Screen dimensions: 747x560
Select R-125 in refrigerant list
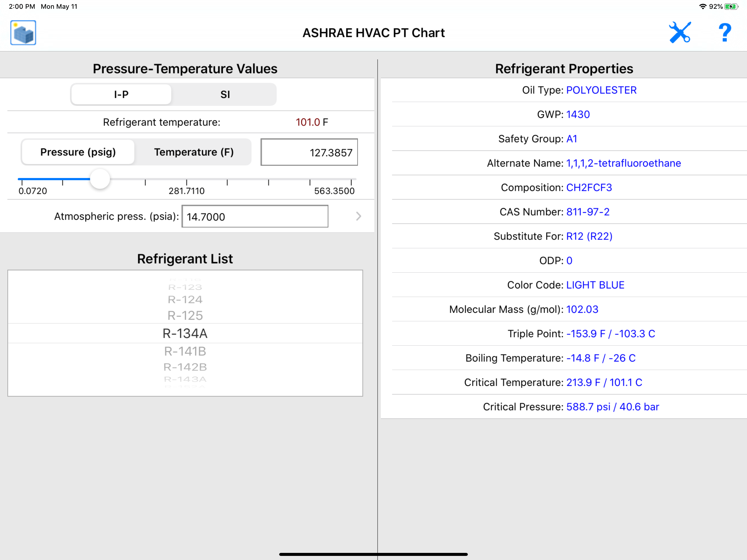pyautogui.click(x=185, y=316)
